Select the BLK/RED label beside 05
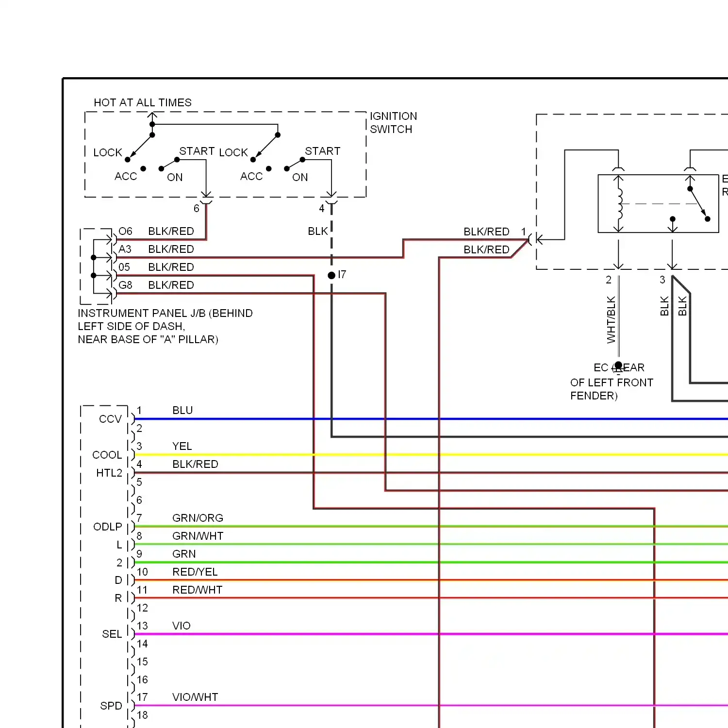This screenshot has width=728, height=728. tap(171, 267)
